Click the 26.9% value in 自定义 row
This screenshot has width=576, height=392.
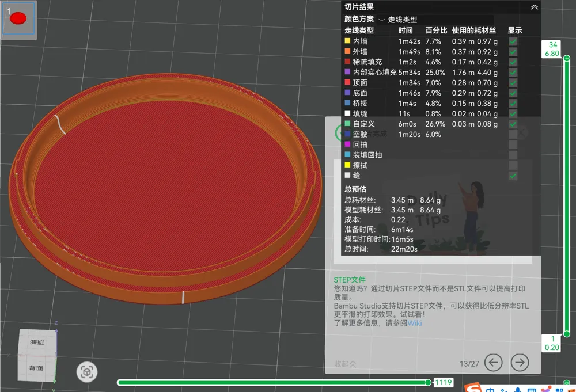click(x=435, y=124)
